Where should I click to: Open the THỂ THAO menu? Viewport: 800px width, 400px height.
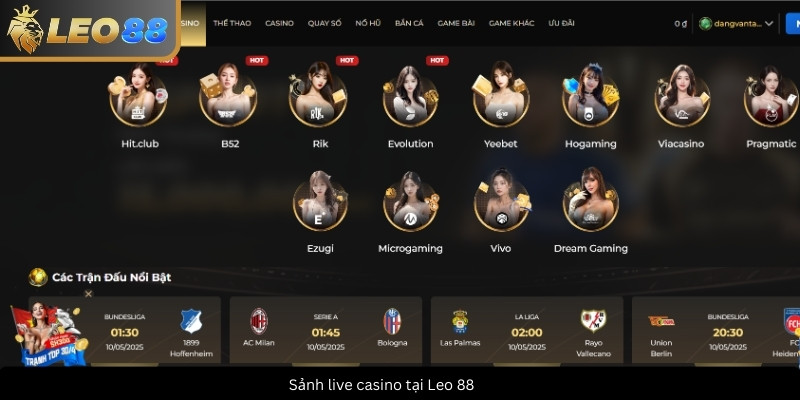(232, 23)
